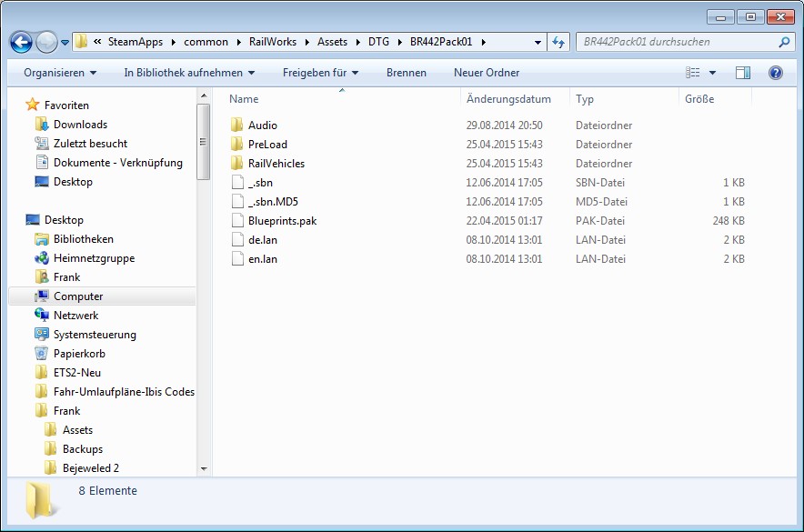Click the Neuer Ordner button
This screenshot has height=532, width=804.
pyautogui.click(x=487, y=73)
